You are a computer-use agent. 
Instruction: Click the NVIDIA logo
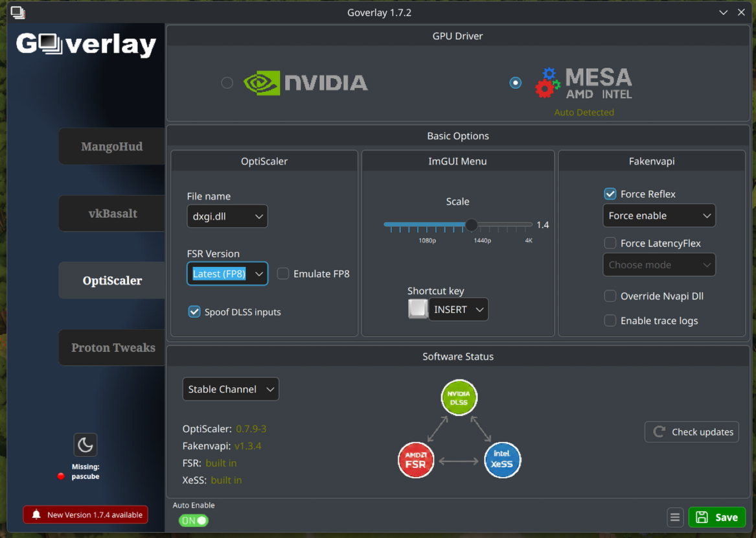click(306, 82)
